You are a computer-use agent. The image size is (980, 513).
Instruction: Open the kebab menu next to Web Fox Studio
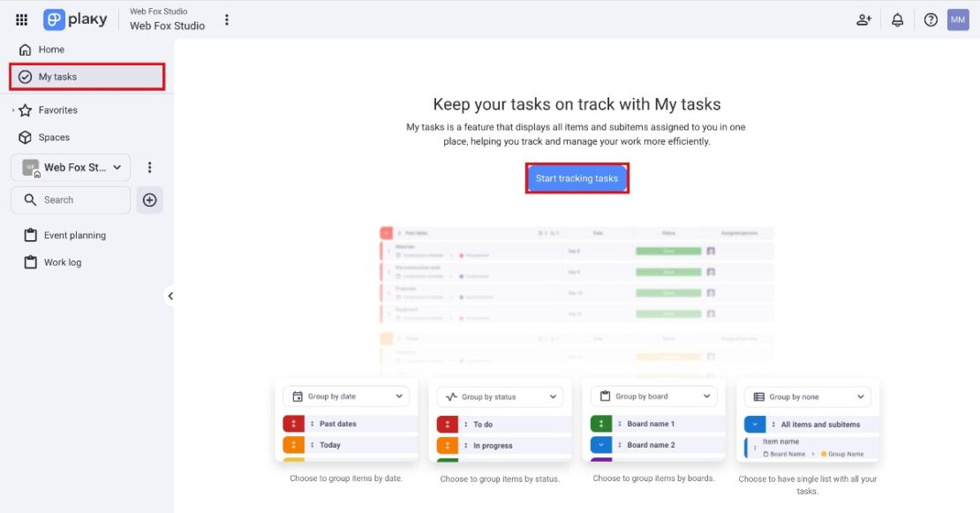227,19
